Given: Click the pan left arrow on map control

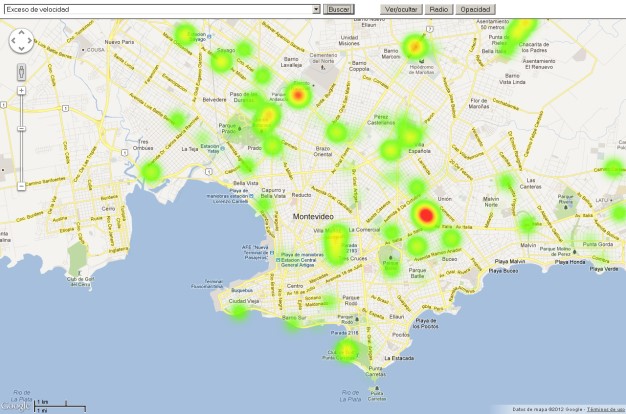Looking at the screenshot, I should point(13,41).
